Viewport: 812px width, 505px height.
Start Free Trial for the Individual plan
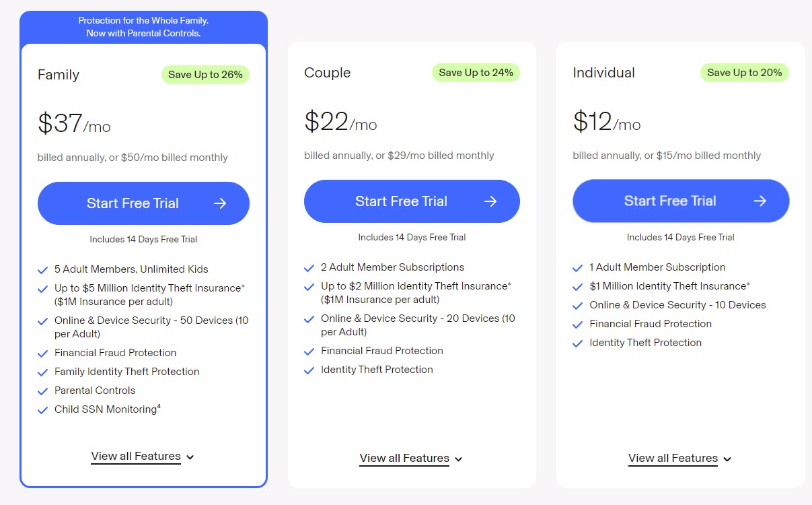coord(681,201)
